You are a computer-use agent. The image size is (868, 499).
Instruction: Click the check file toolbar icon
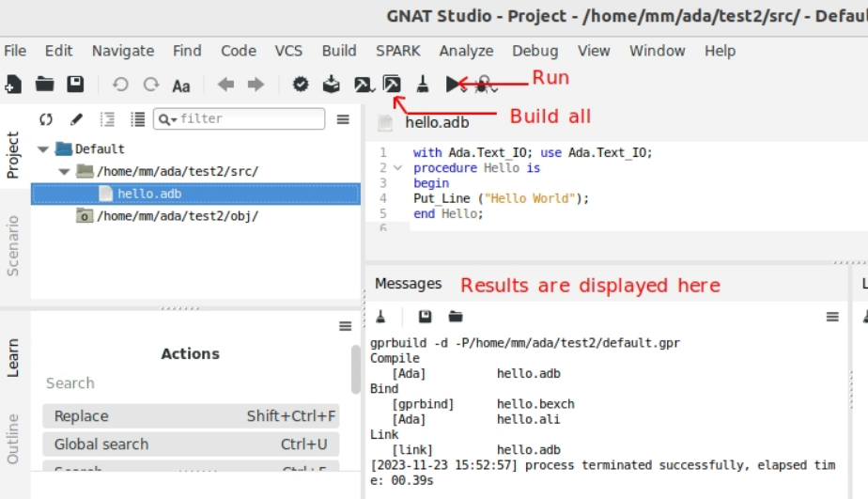click(x=301, y=85)
